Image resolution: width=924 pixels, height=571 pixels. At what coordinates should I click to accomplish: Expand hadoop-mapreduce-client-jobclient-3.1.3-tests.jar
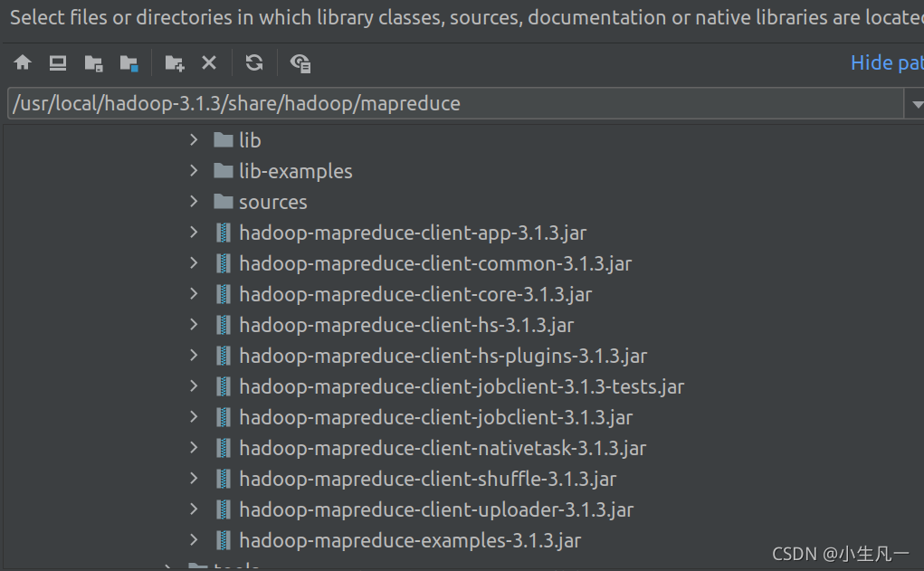coord(194,386)
